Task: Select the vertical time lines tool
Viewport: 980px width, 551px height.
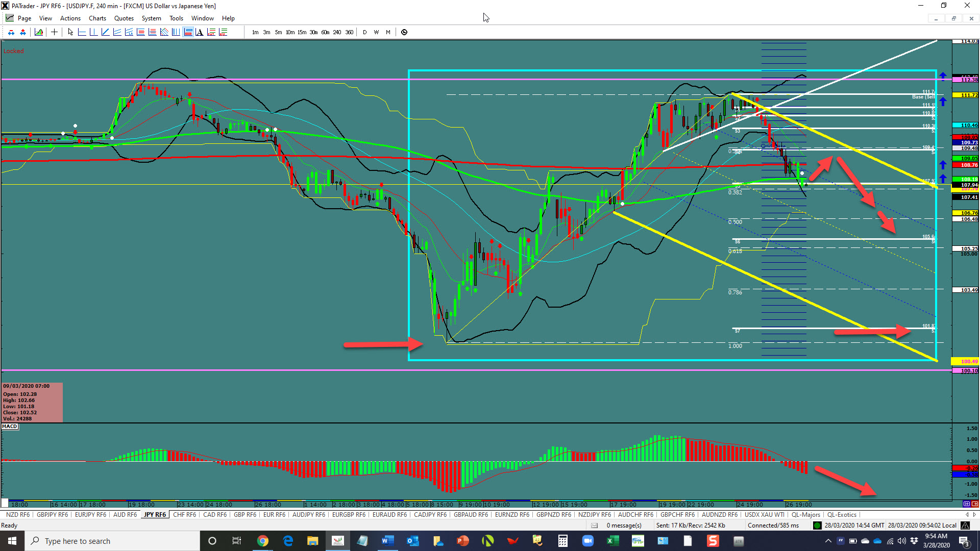Action: tap(176, 32)
